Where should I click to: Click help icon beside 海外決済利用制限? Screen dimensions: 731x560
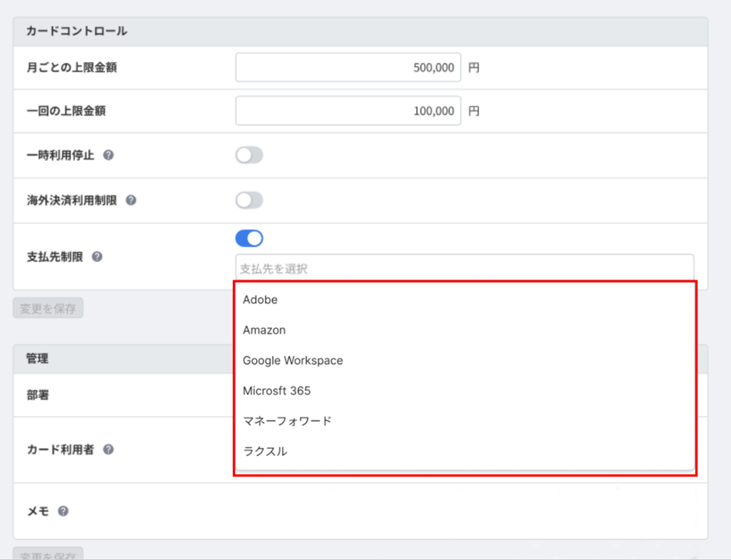(131, 200)
